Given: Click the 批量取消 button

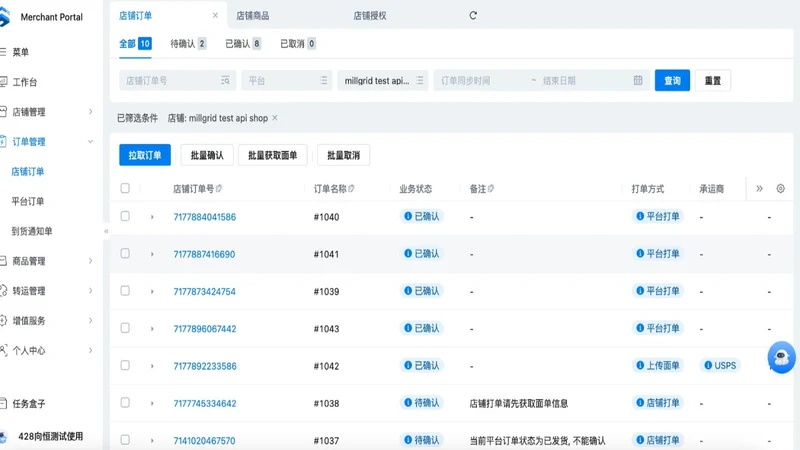Looking at the screenshot, I should pyautogui.click(x=343, y=155).
